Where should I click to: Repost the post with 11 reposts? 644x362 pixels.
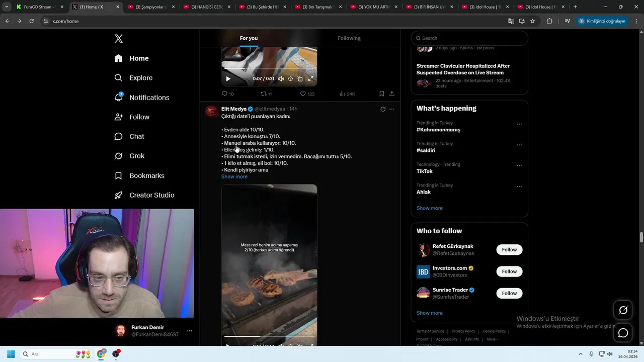[x=266, y=94]
